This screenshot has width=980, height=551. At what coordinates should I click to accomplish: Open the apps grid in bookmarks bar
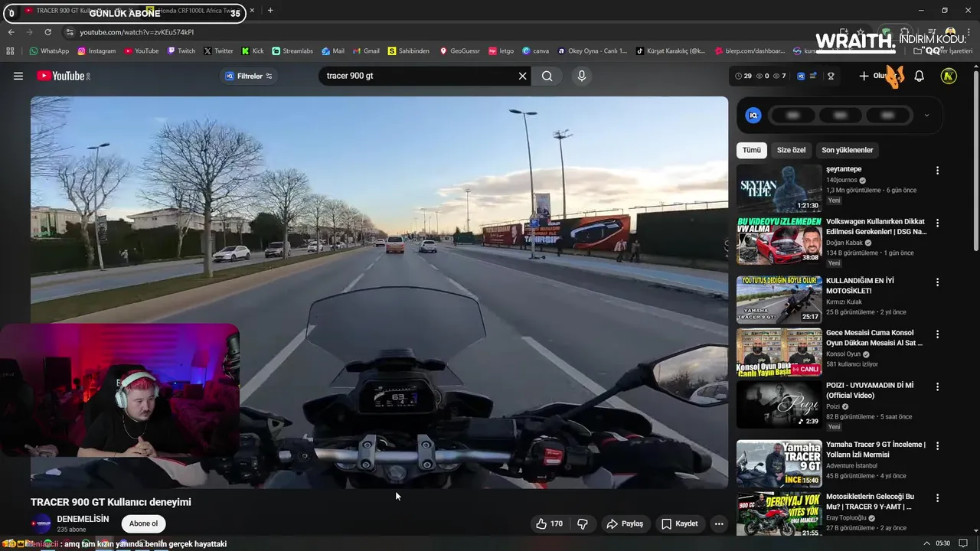point(10,51)
